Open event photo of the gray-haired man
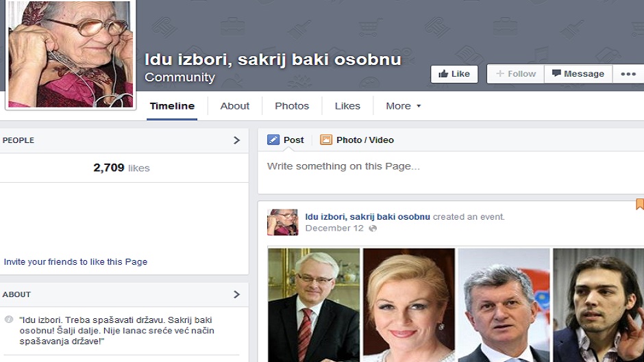Screen dimensions: 644x362 click(504, 305)
